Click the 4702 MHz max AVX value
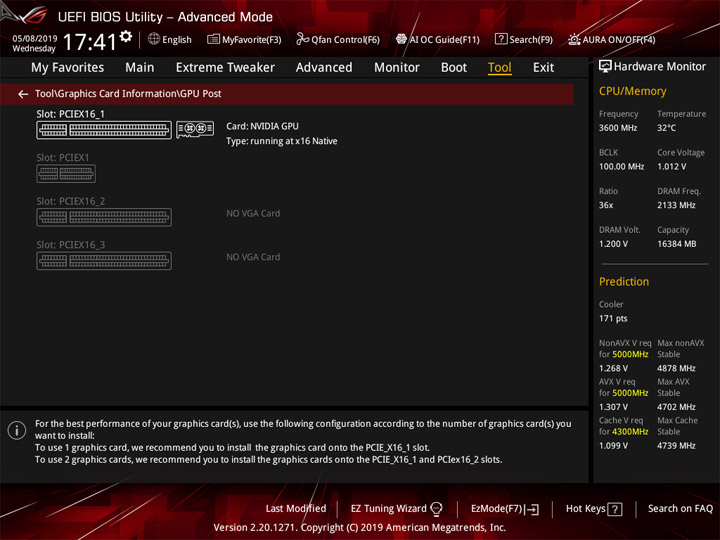The height and width of the screenshot is (540, 720). click(676, 407)
